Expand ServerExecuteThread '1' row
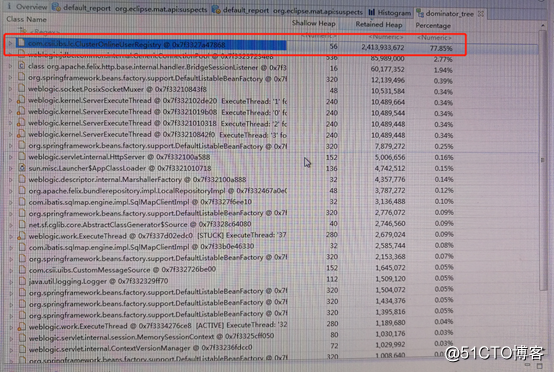Viewport: 554px width, 372px height. point(11,100)
